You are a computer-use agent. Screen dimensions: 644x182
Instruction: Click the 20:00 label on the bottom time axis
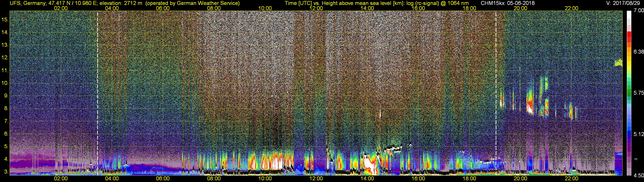[521, 179]
